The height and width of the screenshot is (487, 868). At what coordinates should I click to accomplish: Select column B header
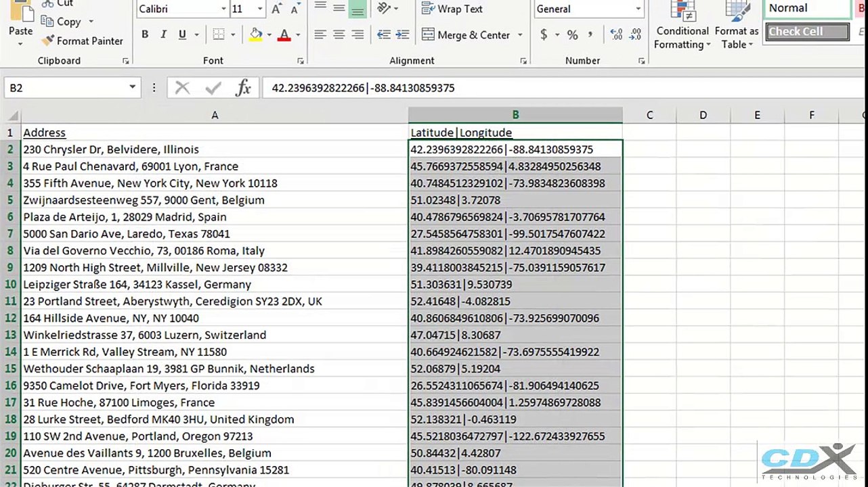click(x=515, y=116)
